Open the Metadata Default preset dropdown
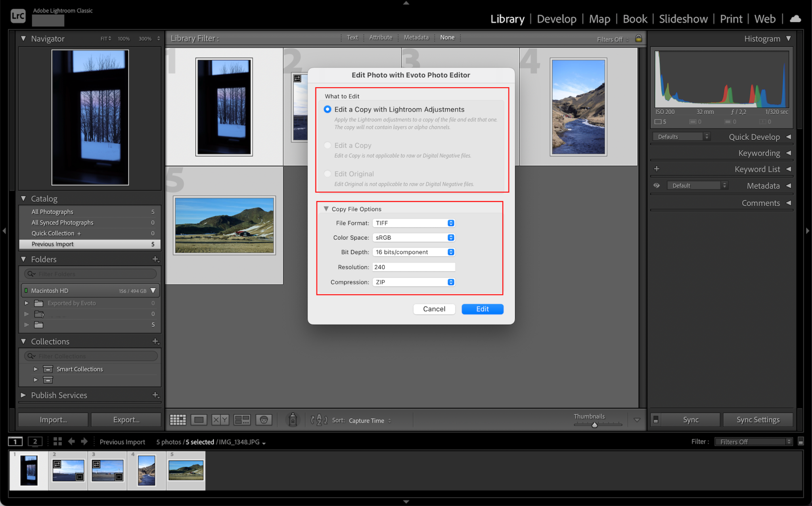Viewport: 812px width, 506px height. tap(698, 186)
